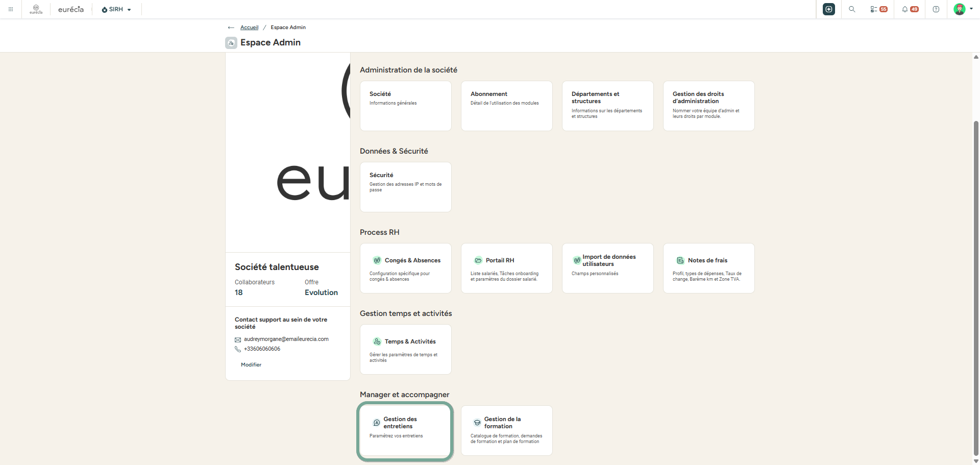Click the Société talentueuse company name

point(277,267)
